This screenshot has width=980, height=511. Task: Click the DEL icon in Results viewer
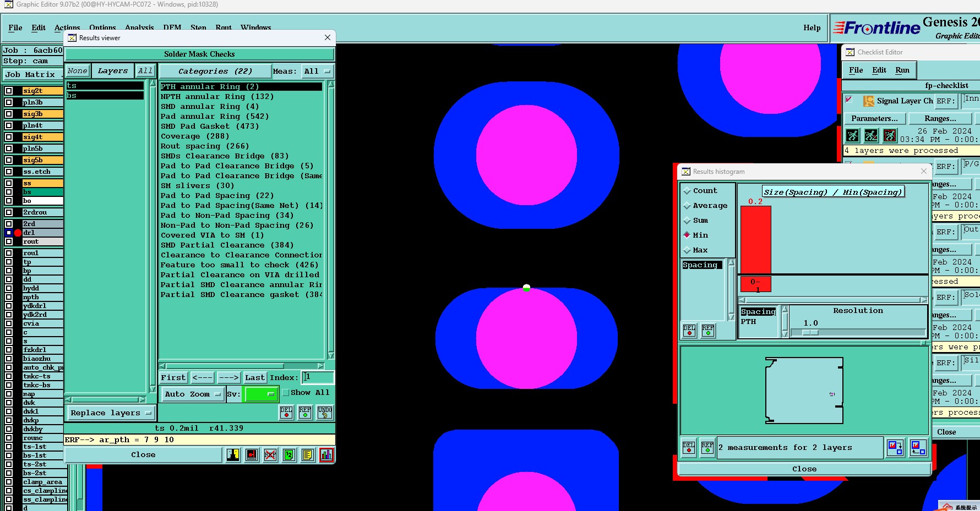point(286,413)
